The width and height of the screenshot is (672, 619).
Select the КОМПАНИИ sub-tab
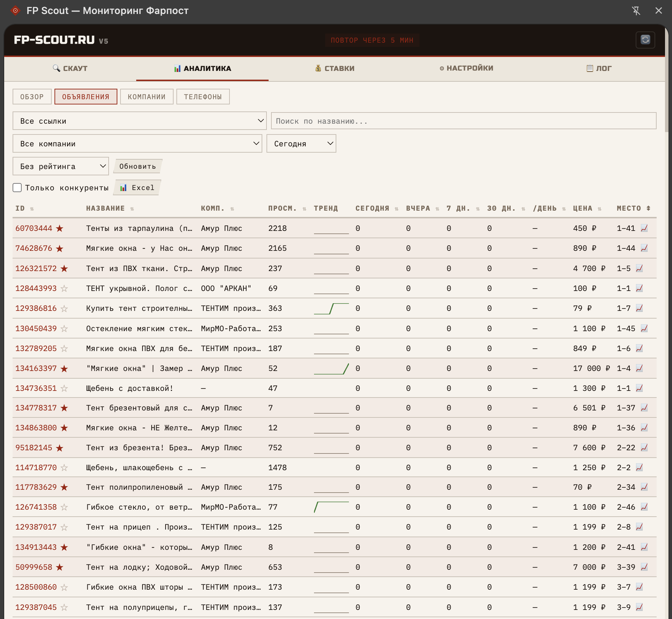[147, 97]
